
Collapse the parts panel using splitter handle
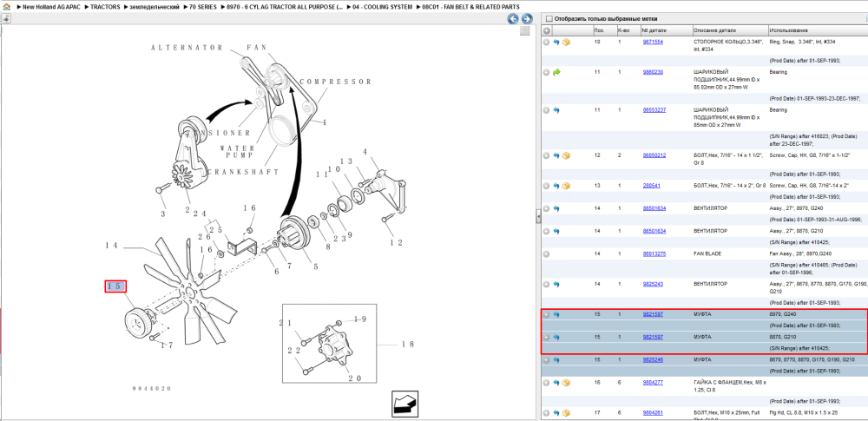point(538,217)
